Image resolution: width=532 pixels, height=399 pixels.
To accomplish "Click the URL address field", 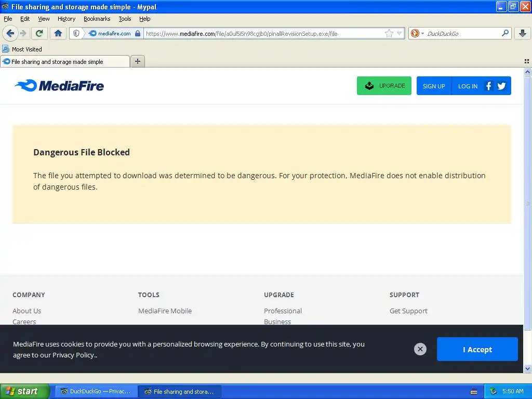I will click(264, 33).
